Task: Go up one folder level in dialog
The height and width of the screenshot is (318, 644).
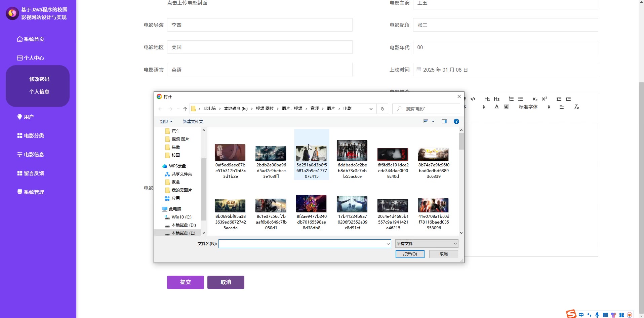Action: [185, 109]
